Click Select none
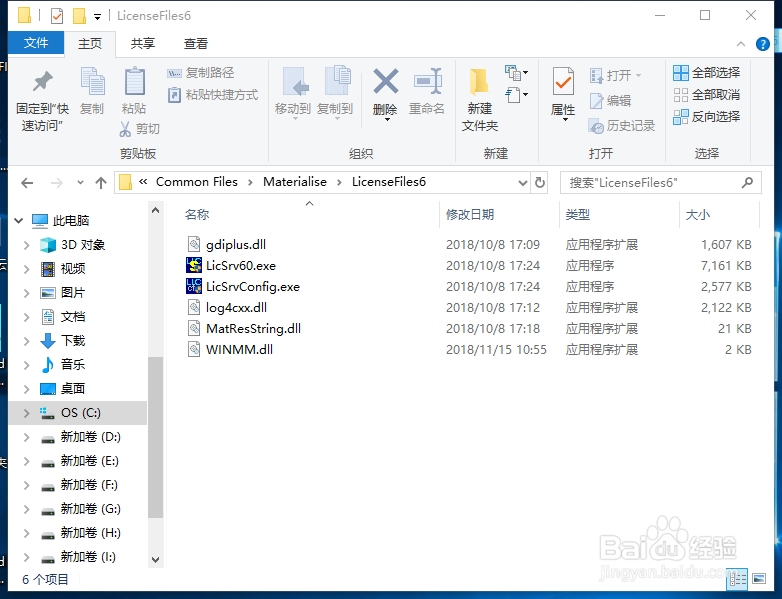This screenshot has width=782, height=599. (x=706, y=95)
